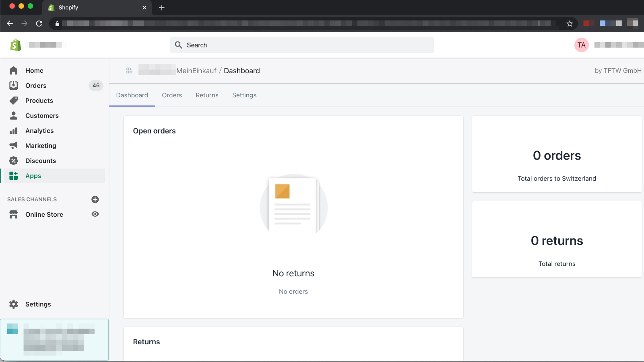This screenshot has width=644, height=362.
Task: Open Discounts from the sidebar
Action: [x=41, y=161]
